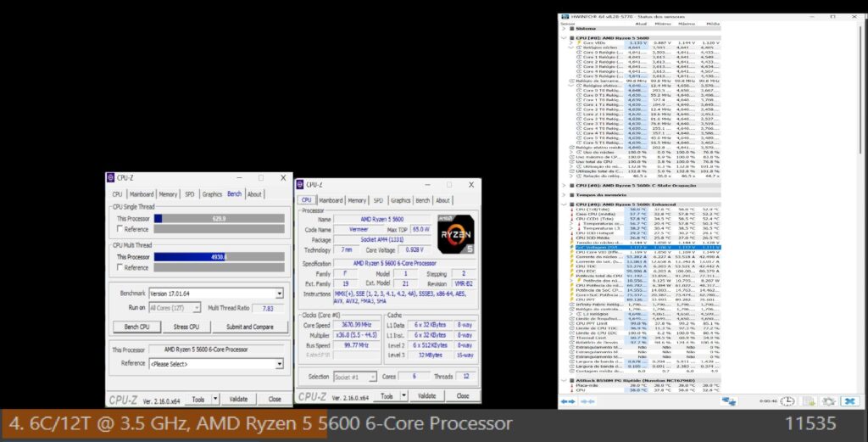Click the Package Socket AM4 (1331) value

pyautogui.click(x=382, y=240)
